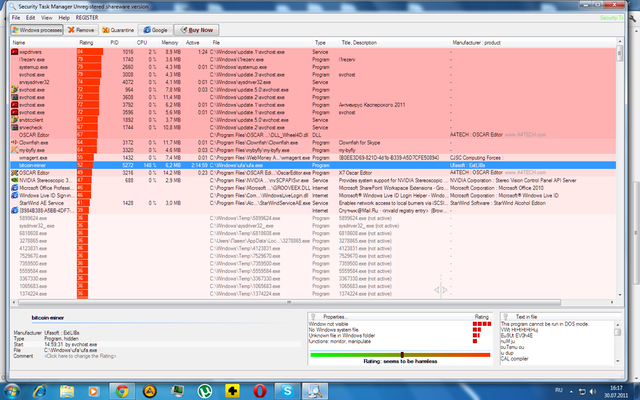Open the Help menu
Viewport: 640px width, 400px height.
[x=64, y=18]
